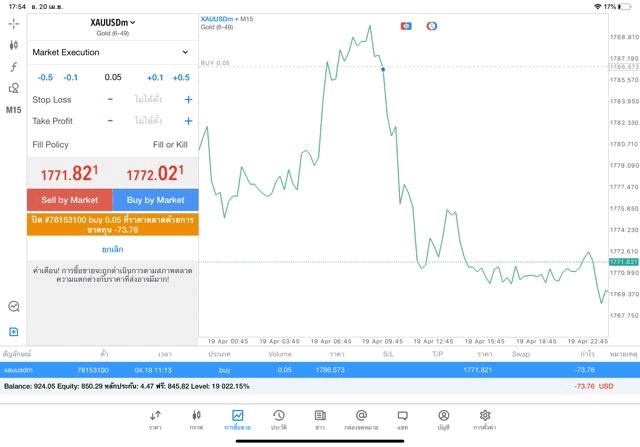640x447 pixels.
Task: Open the XAUUSDm symbol dropdown
Action: [x=113, y=23]
